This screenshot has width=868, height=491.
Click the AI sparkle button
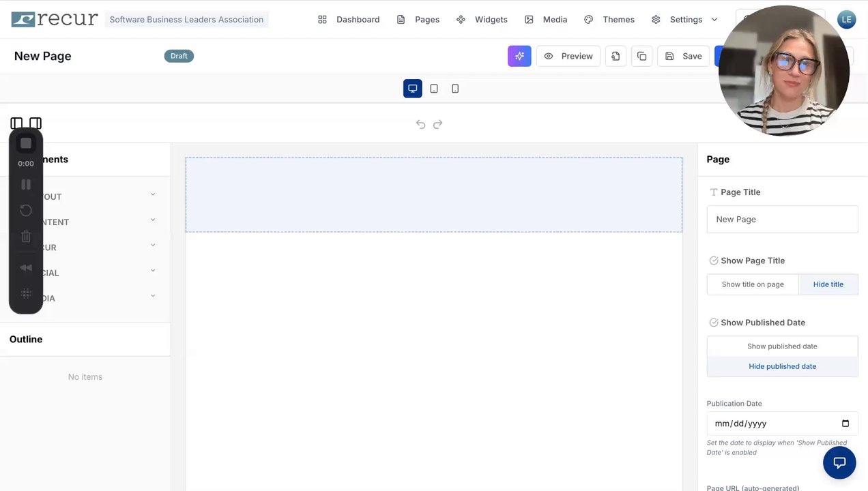pos(519,56)
